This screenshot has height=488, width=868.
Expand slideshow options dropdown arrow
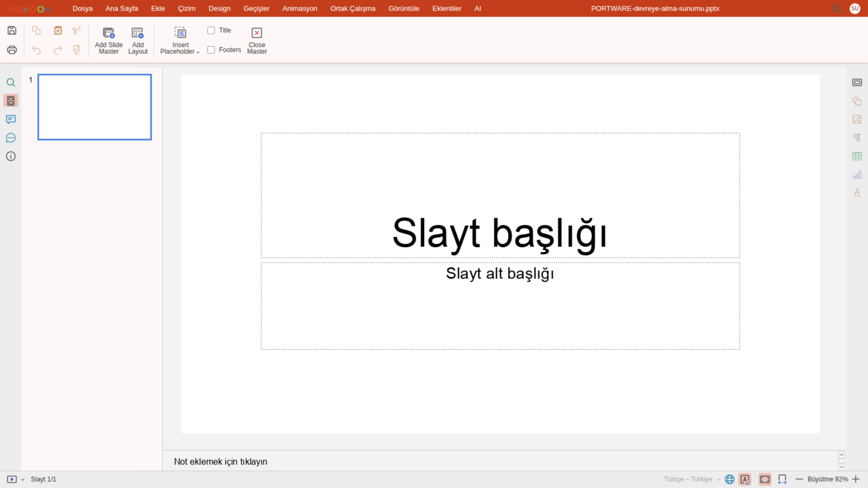click(23, 480)
